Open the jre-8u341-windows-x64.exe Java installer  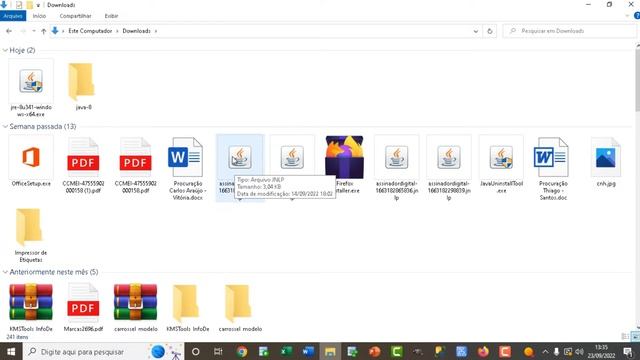click(x=31, y=88)
